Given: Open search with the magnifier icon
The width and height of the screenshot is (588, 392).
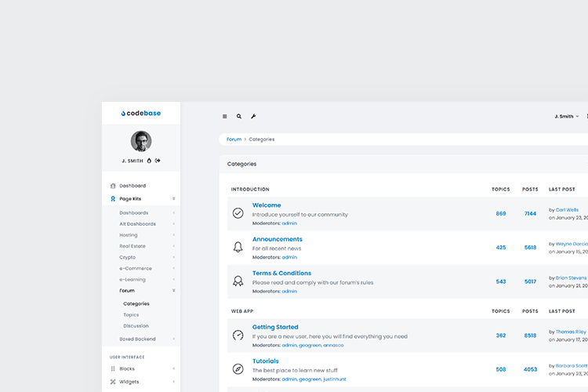Looking at the screenshot, I should pyautogui.click(x=239, y=116).
